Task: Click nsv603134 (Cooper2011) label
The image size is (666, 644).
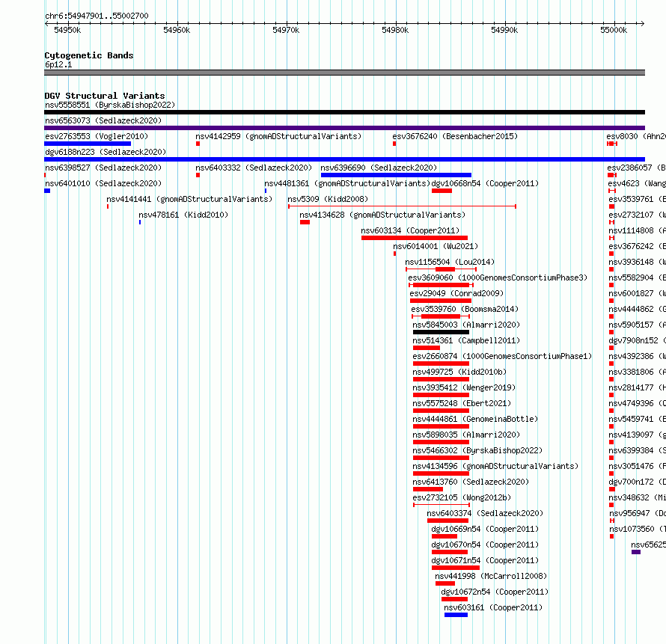Action: click(x=410, y=230)
